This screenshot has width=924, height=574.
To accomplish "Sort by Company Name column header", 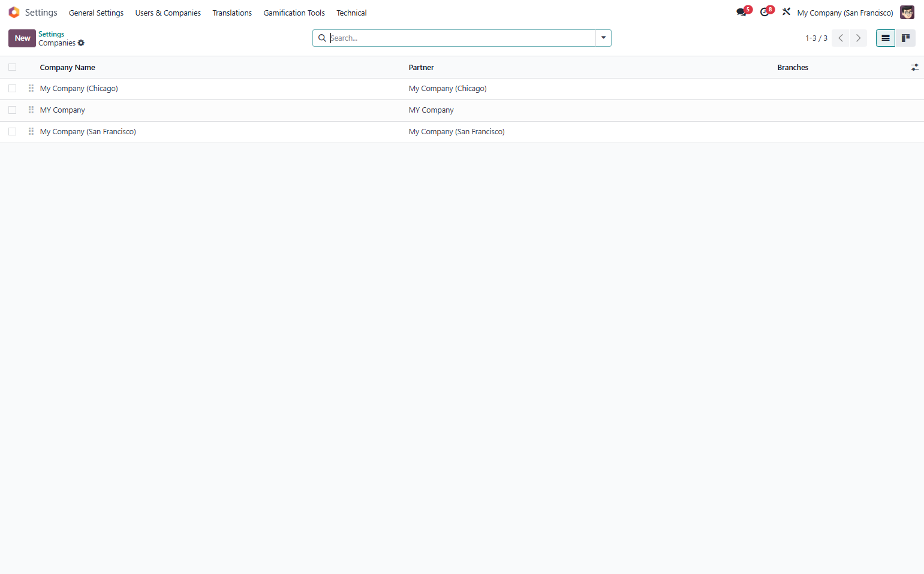I will (x=68, y=68).
